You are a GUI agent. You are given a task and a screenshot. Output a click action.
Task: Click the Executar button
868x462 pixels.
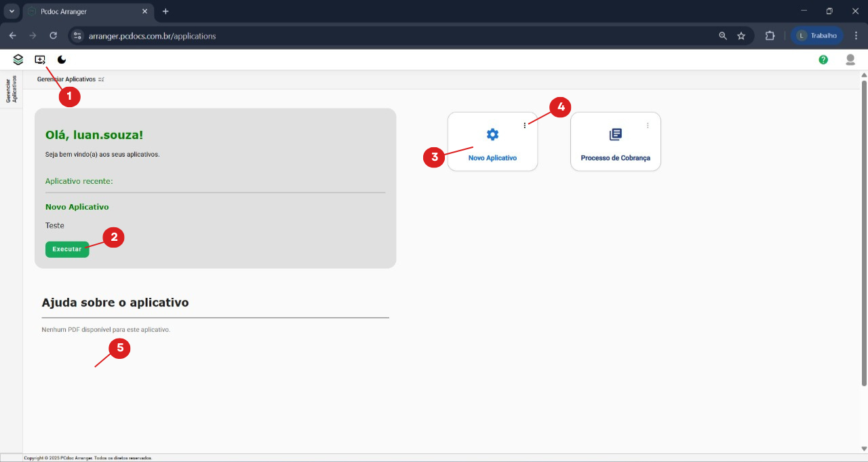67,249
